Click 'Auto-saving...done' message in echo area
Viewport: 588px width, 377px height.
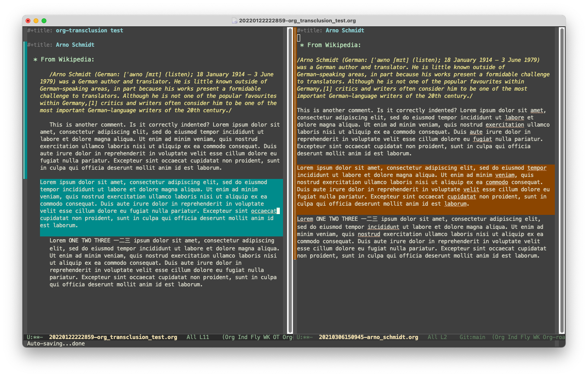tap(56, 343)
